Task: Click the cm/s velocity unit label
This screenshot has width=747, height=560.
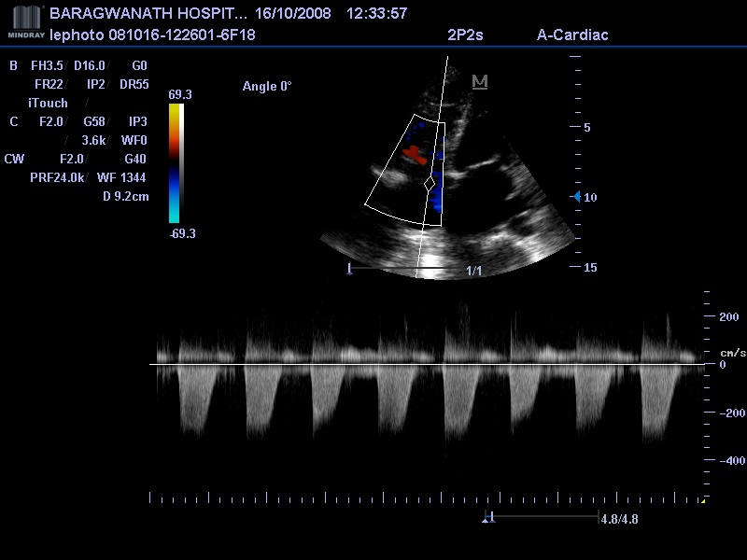Action: [733, 353]
